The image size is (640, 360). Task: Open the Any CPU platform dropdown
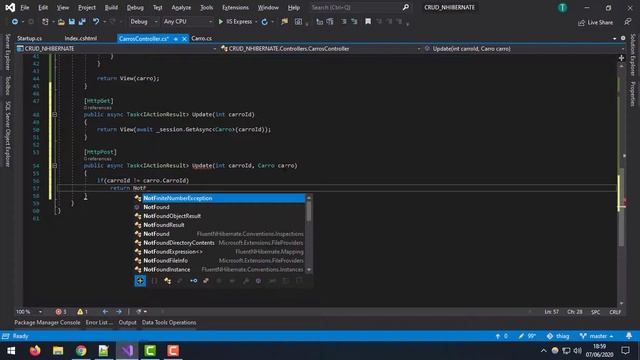188,22
